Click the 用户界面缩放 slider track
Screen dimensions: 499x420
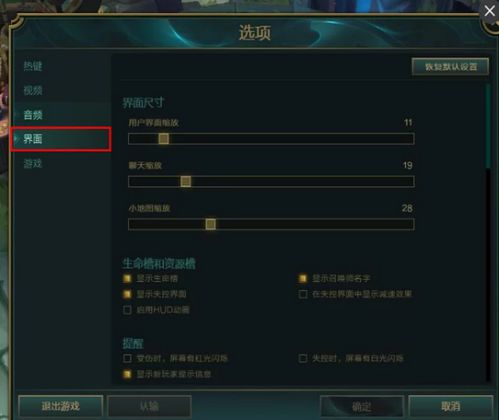point(271,139)
